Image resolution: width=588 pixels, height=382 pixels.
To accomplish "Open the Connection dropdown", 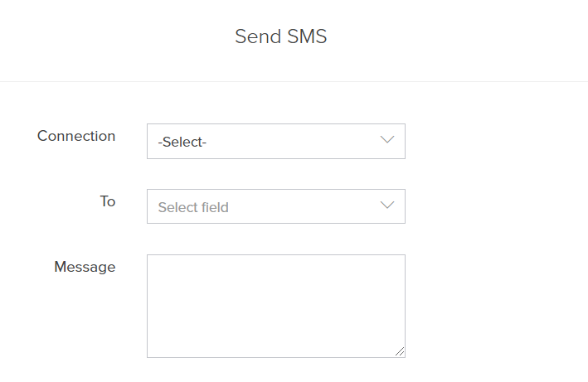I will [x=275, y=141].
